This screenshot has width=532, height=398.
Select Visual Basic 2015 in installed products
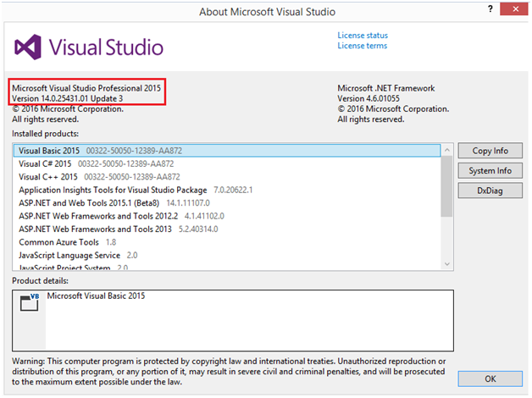click(227, 151)
